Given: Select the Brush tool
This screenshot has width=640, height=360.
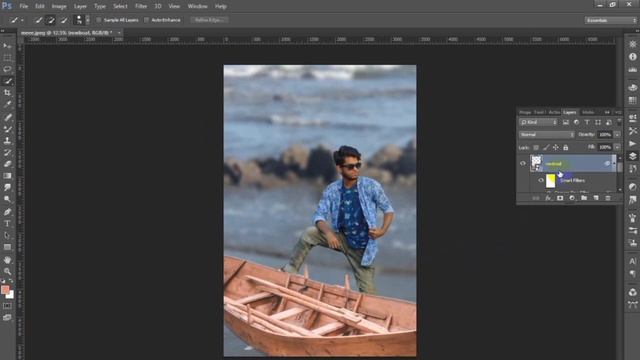Looking at the screenshot, I should click(7, 129).
